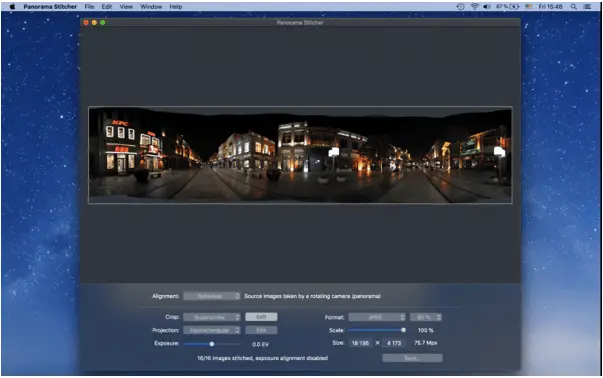Open the Projection dropdown
603x378 pixels.
point(212,330)
